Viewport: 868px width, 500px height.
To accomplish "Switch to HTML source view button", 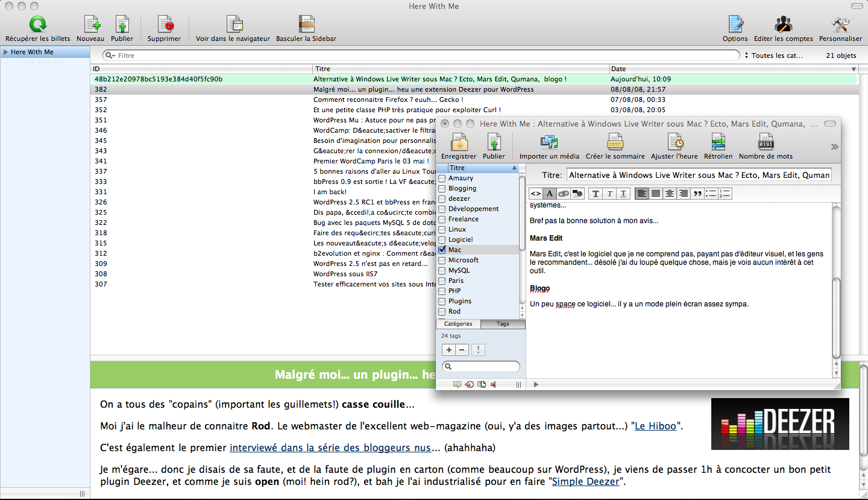I will click(x=536, y=194).
